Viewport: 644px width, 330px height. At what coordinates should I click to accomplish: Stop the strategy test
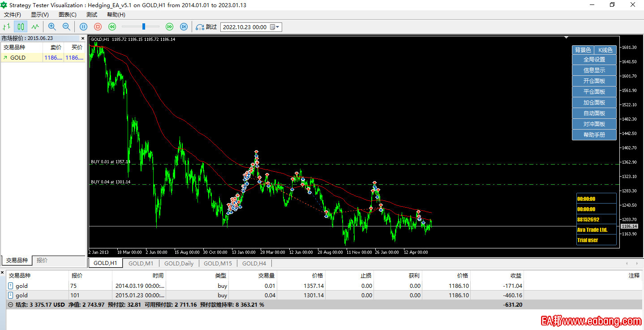pyautogui.click(x=98, y=27)
